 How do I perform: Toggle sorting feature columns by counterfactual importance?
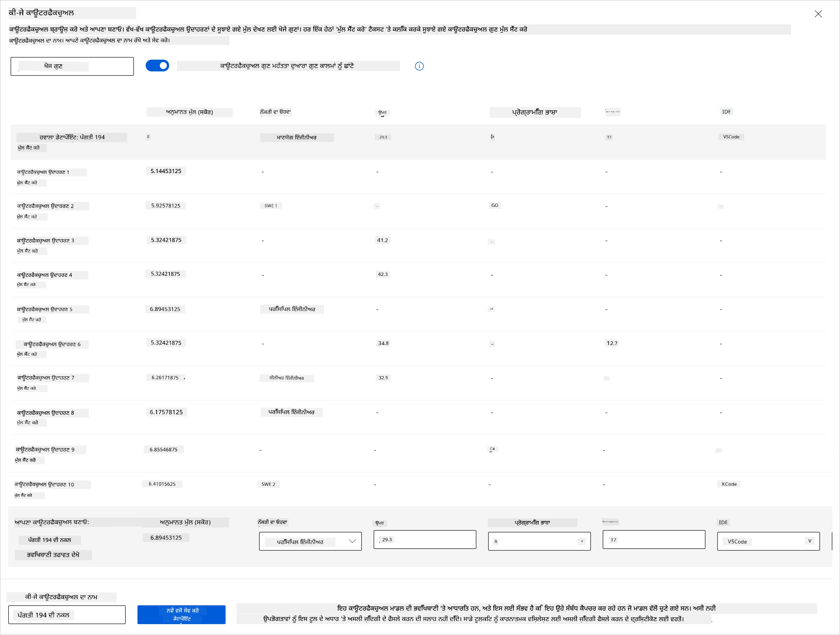click(x=157, y=66)
